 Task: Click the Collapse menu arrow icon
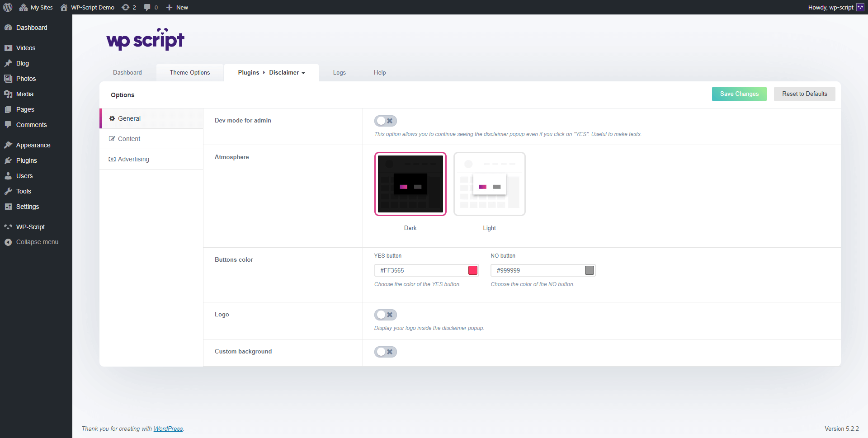(x=8, y=242)
